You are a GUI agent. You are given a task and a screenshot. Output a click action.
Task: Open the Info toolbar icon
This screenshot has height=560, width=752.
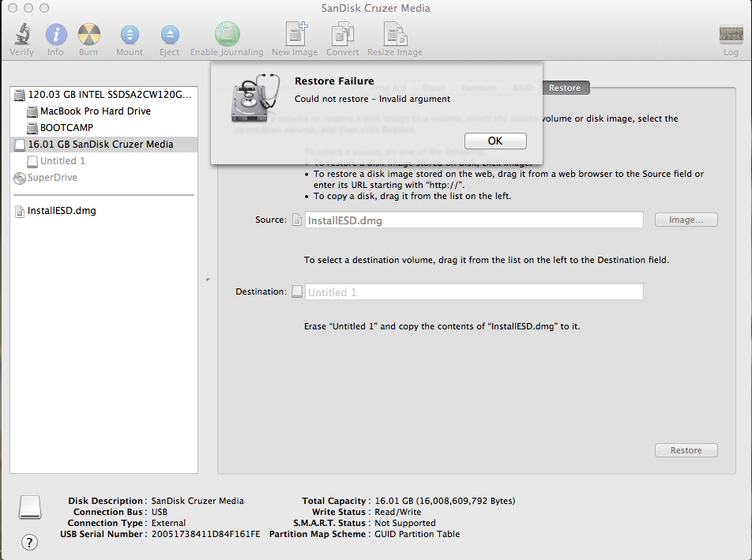(55, 35)
